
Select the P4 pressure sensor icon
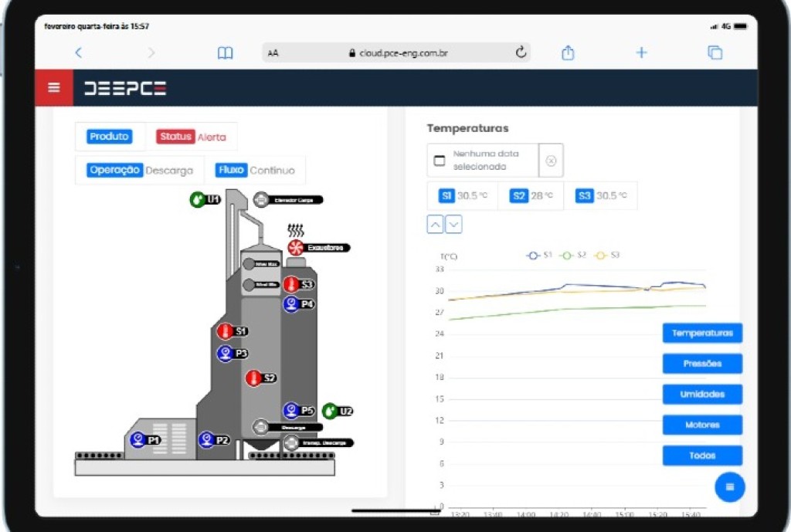point(291,304)
